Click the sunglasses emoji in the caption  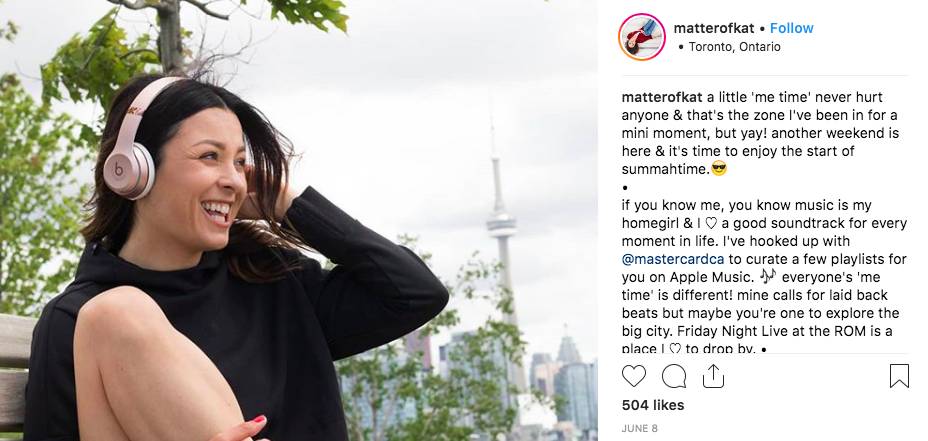pyautogui.click(x=719, y=169)
